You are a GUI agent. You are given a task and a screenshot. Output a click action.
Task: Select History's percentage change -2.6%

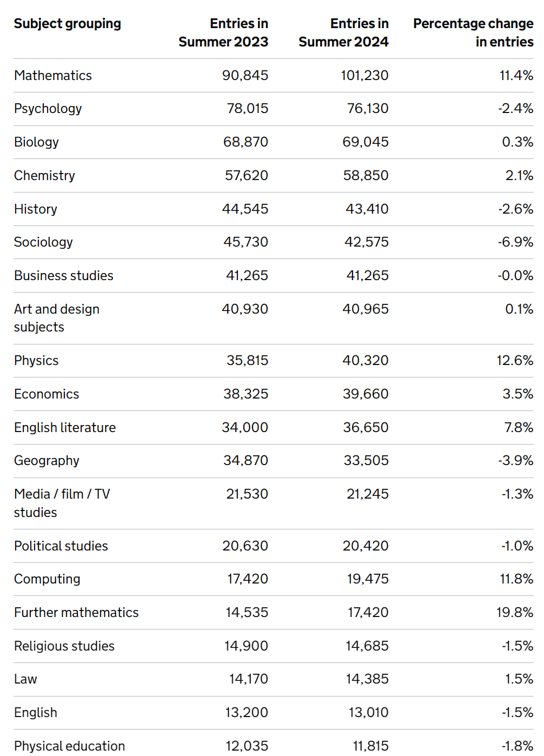pyautogui.click(x=516, y=209)
